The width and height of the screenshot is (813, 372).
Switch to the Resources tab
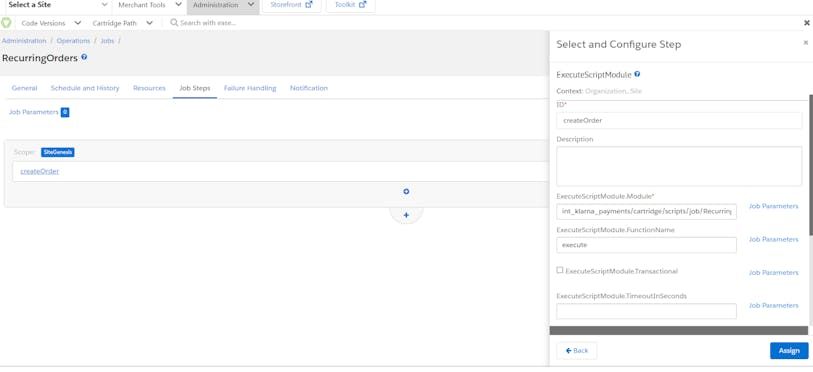(x=149, y=88)
